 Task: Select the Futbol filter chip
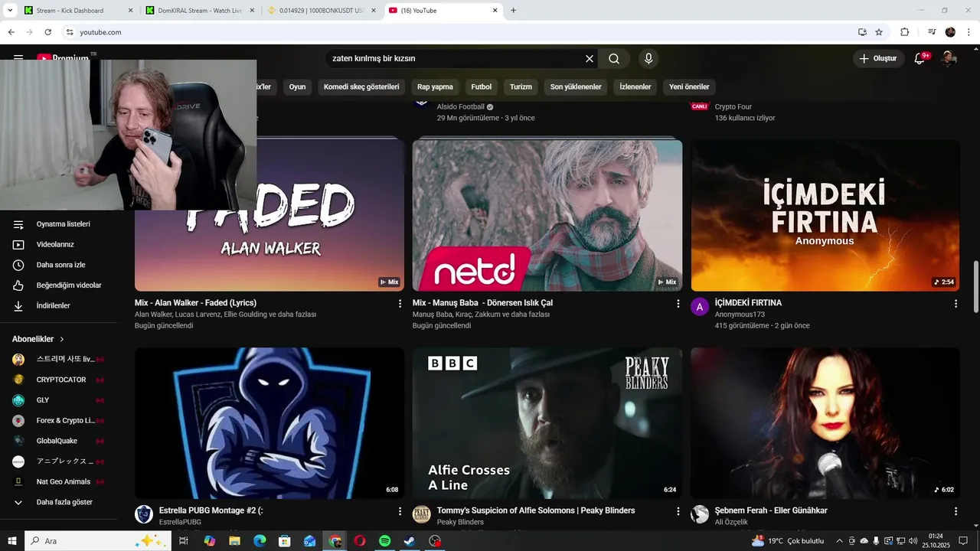pos(482,86)
